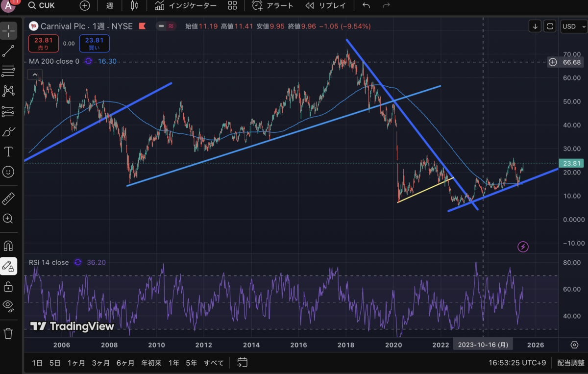
Task: Undo the last chart action
Action: [x=366, y=6]
